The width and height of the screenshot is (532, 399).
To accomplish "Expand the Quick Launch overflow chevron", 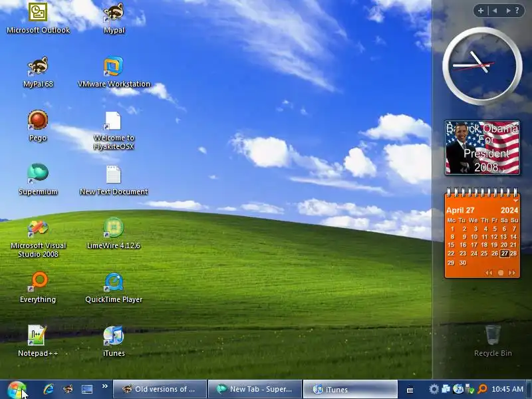I will coord(105,386).
